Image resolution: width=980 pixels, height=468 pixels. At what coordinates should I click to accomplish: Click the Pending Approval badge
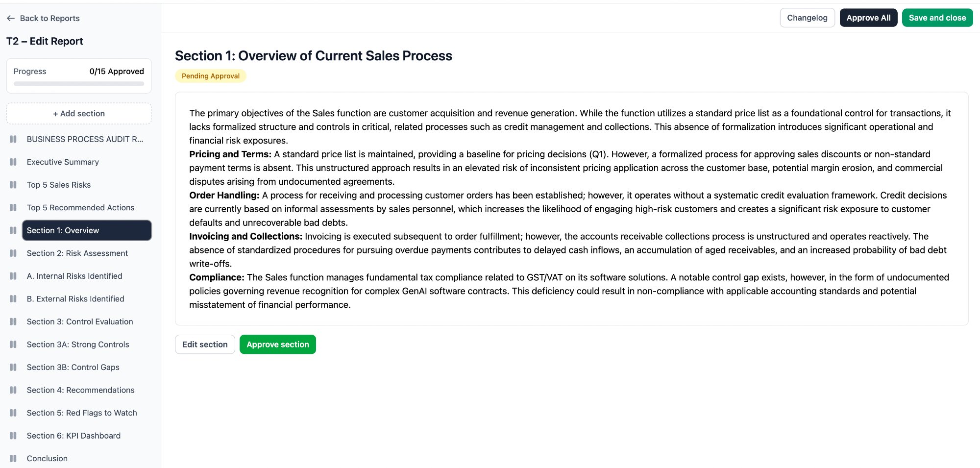click(x=210, y=75)
